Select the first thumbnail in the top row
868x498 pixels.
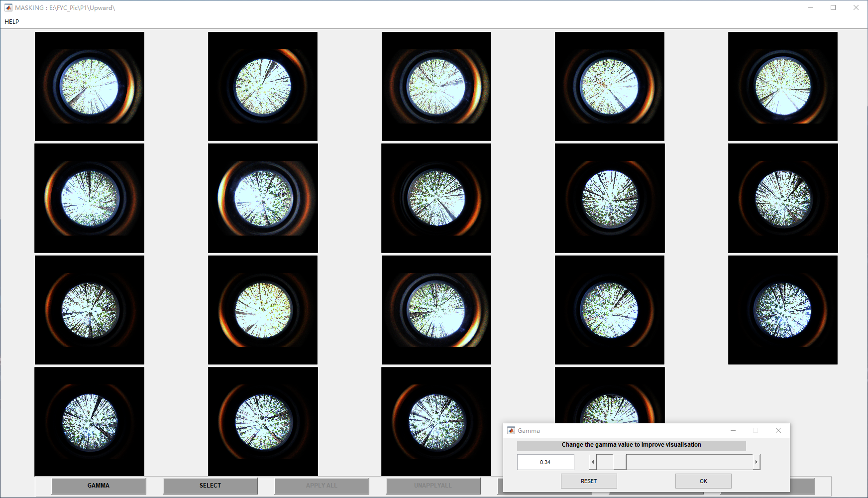coord(90,86)
